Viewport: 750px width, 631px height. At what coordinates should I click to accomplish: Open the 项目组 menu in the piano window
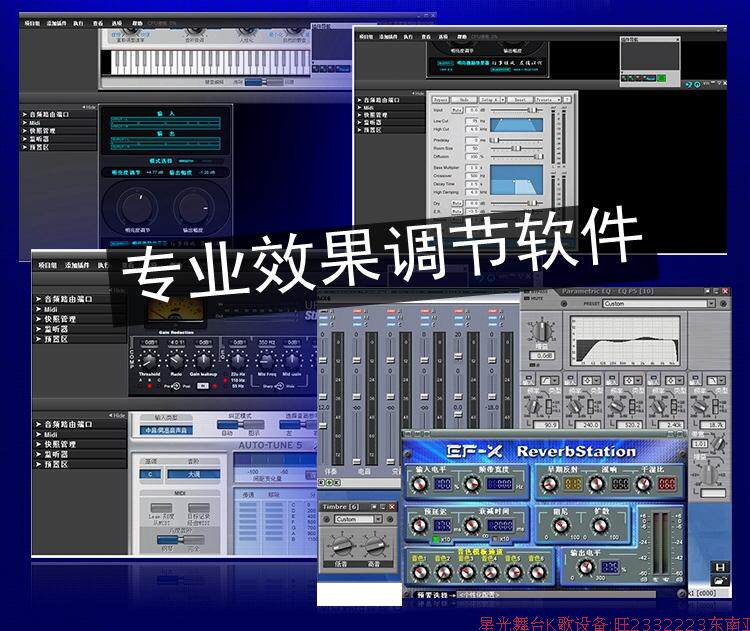click(32, 23)
